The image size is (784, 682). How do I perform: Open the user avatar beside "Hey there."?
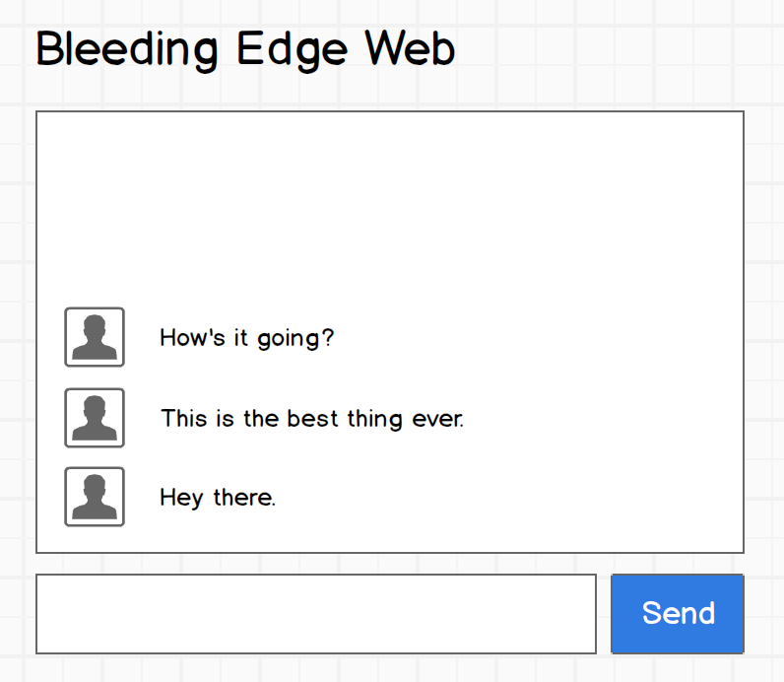[x=95, y=497]
